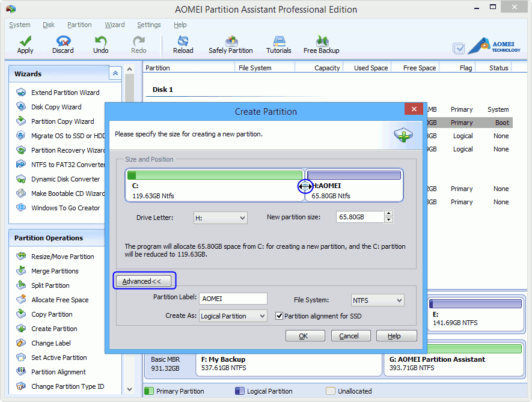Increase new partition size with up arrow
Screen dimensions: 532x402
[x=388, y=213]
